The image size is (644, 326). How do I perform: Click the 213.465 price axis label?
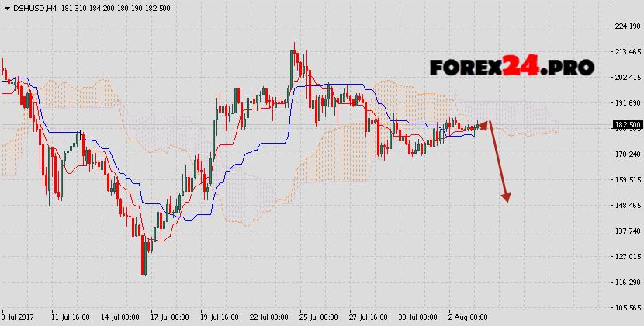(x=626, y=52)
